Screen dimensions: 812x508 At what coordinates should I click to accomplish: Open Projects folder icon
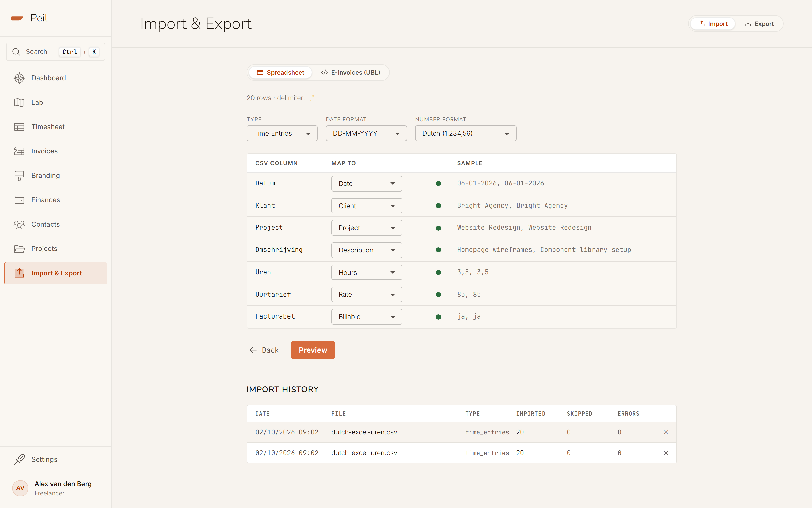[x=19, y=249]
